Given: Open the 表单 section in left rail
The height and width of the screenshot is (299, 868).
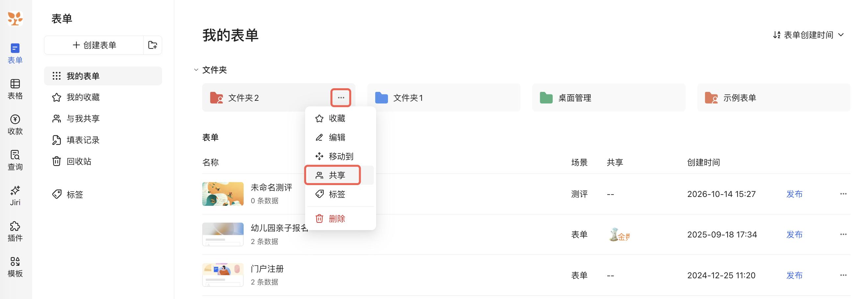Looking at the screenshot, I should click(x=15, y=53).
